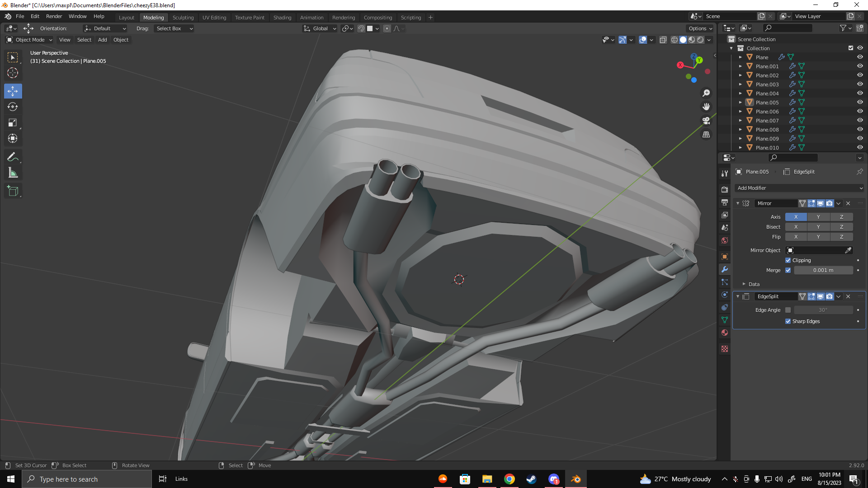Uncheck the Clipping checkbox
Viewport: 868px width, 488px height.
(x=788, y=260)
